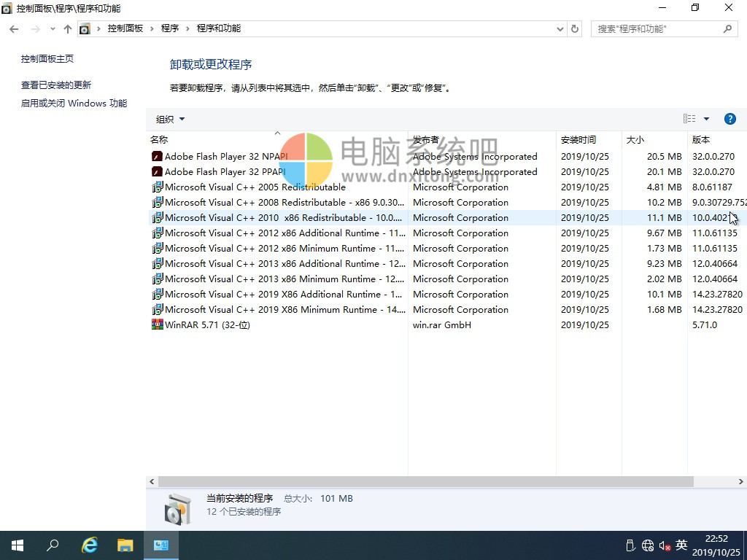Click the back navigation arrow

(14, 28)
